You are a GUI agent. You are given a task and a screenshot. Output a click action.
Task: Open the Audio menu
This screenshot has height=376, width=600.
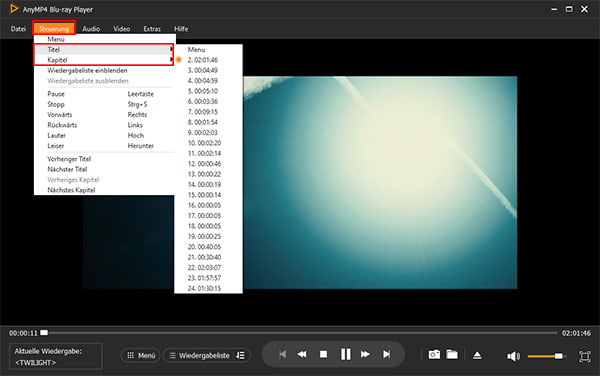91,29
